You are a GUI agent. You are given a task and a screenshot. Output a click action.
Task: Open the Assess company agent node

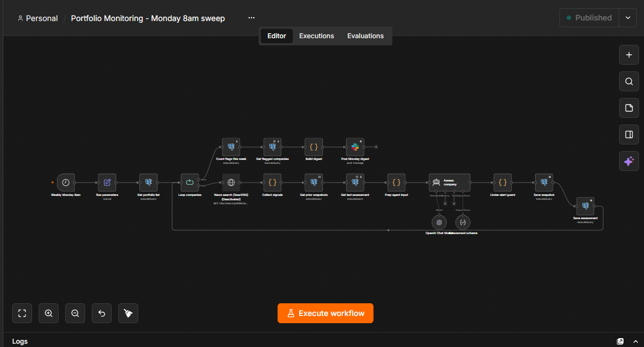450,183
